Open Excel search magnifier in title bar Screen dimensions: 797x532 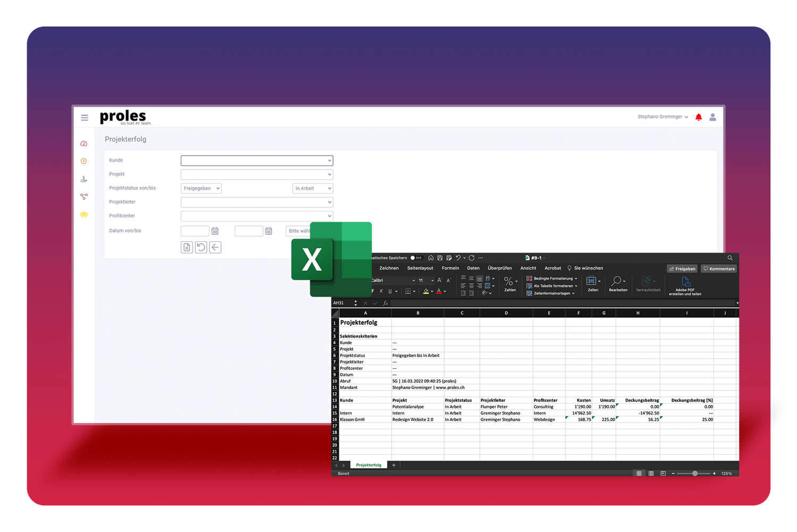click(x=730, y=258)
